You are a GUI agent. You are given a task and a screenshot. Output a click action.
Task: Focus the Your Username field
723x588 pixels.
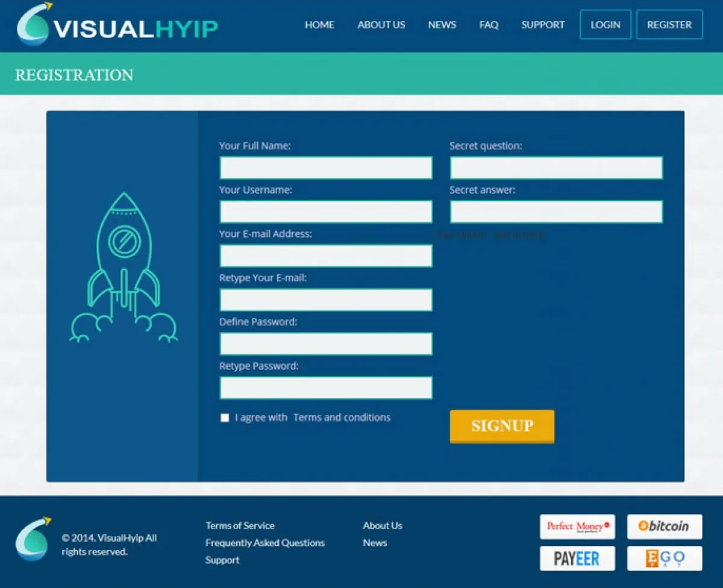tap(326, 211)
